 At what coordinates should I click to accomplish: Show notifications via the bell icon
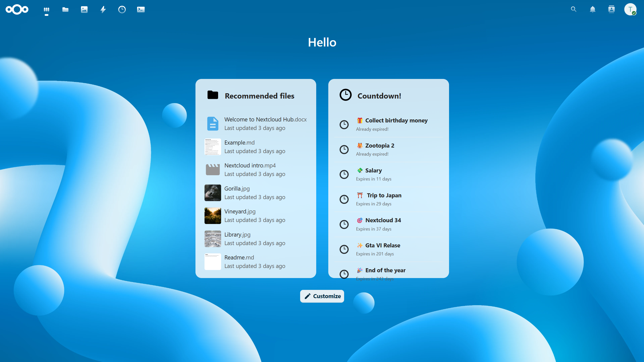pos(593,9)
